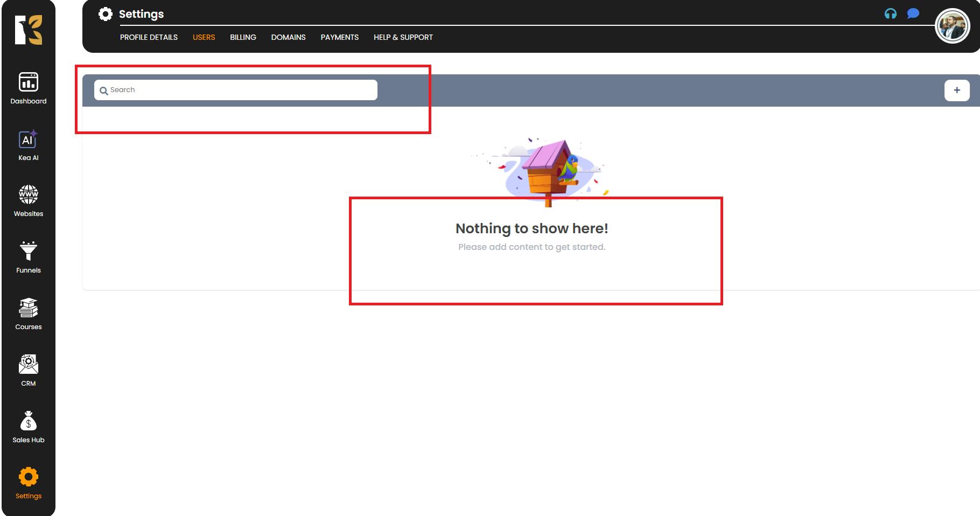Image resolution: width=980 pixels, height=516 pixels.
Task: Click the Kea logo at top left
Action: [x=29, y=30]
